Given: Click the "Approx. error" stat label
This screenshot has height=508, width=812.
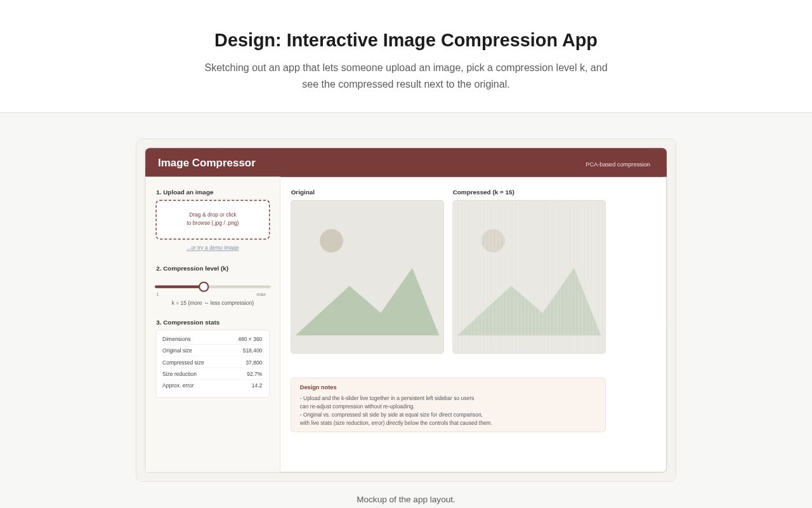Looking at the screenshot, I should point(178,385).
